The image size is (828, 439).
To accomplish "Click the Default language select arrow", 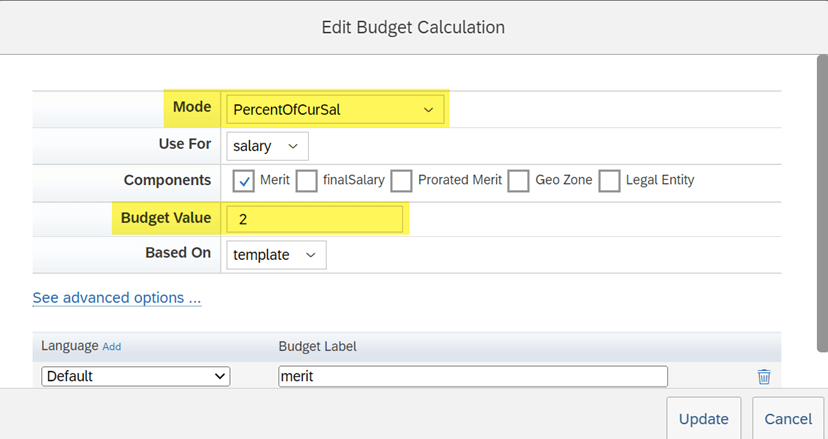I will tap(220, 377).
